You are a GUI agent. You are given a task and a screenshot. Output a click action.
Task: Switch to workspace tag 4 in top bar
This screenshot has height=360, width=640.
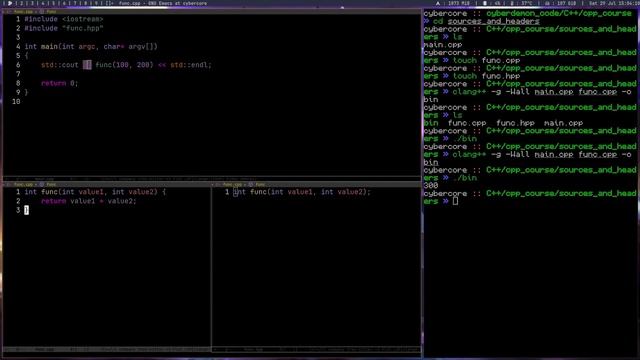coord(43,3)
